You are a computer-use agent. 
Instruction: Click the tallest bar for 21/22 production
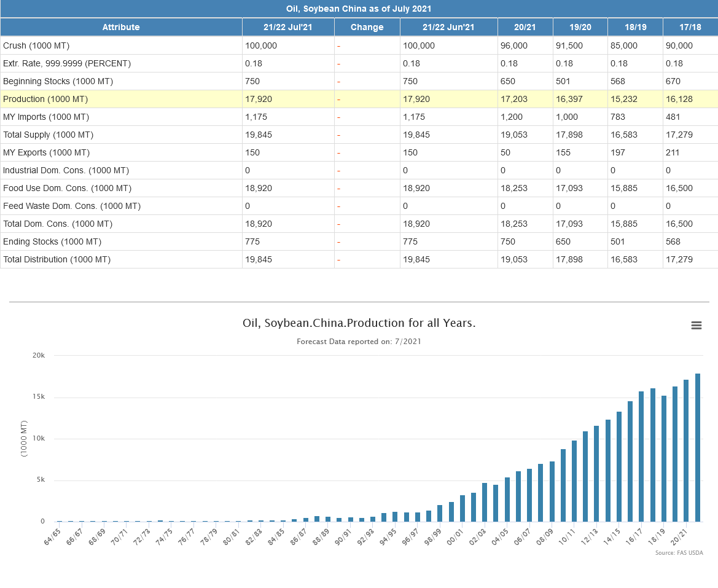tap(698, 447)
